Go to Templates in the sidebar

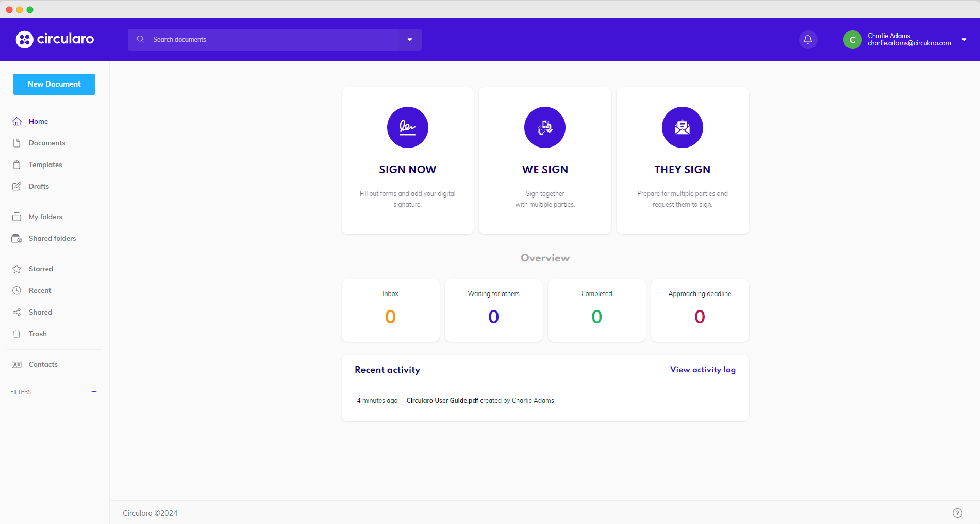45,165
